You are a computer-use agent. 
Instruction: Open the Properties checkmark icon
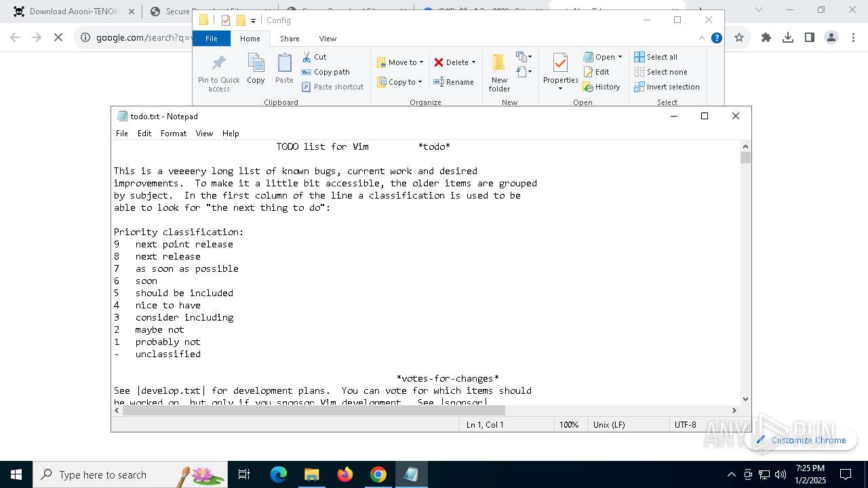point(560,63)
